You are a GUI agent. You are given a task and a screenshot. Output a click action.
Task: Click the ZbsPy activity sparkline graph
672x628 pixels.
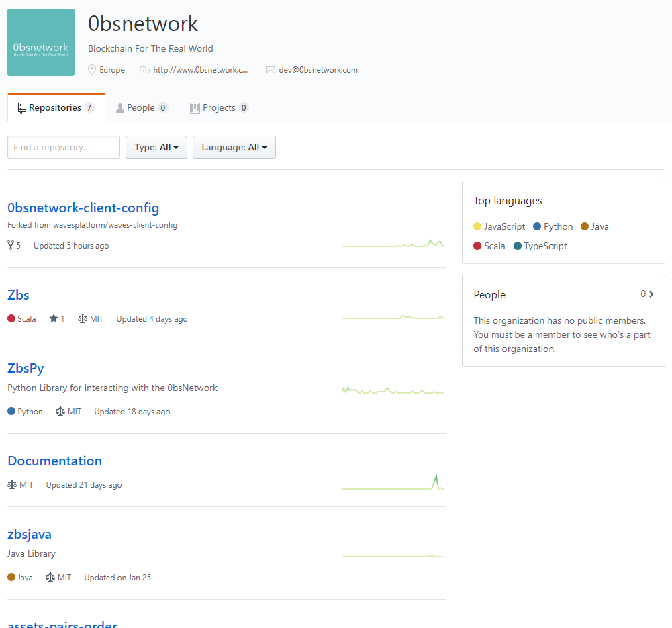point(393,390)
